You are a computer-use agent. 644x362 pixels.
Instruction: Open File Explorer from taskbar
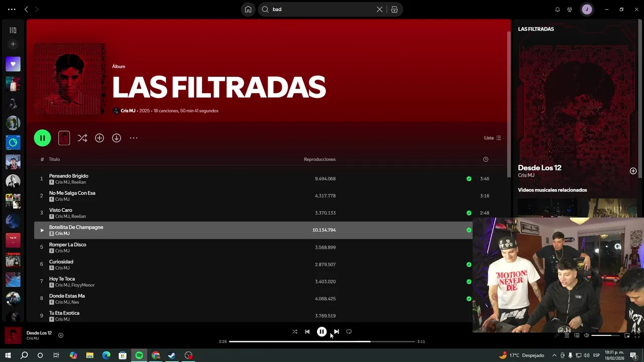pyautogui.click(x=90, y=355)
